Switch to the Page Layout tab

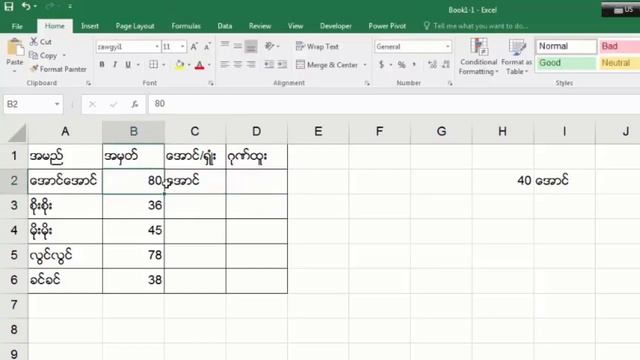135,26
